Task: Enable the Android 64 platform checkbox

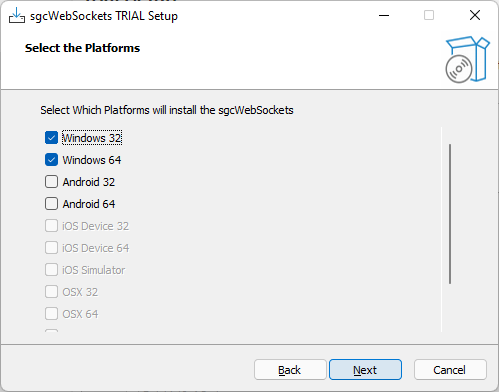Action: pos(51,204)
